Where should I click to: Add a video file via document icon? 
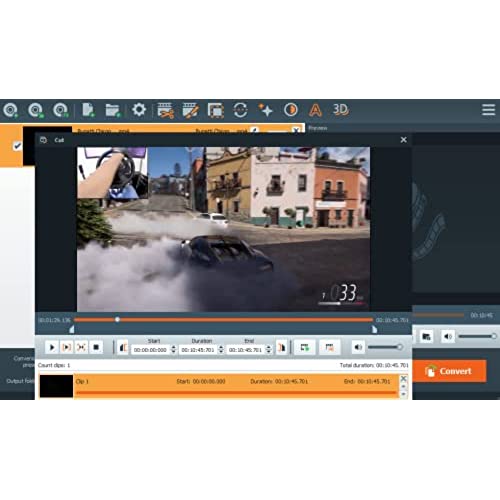88,110
